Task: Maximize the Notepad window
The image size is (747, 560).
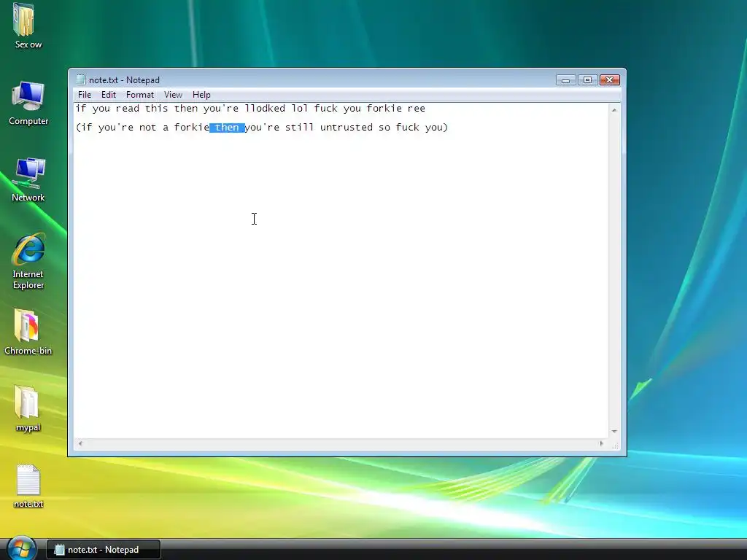Action: (x=587, y=80)
